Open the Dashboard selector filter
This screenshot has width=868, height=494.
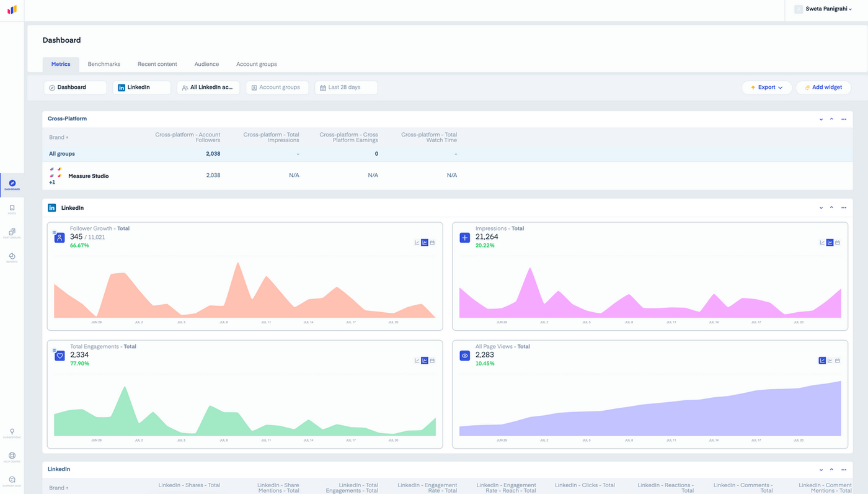coord(75,88)
